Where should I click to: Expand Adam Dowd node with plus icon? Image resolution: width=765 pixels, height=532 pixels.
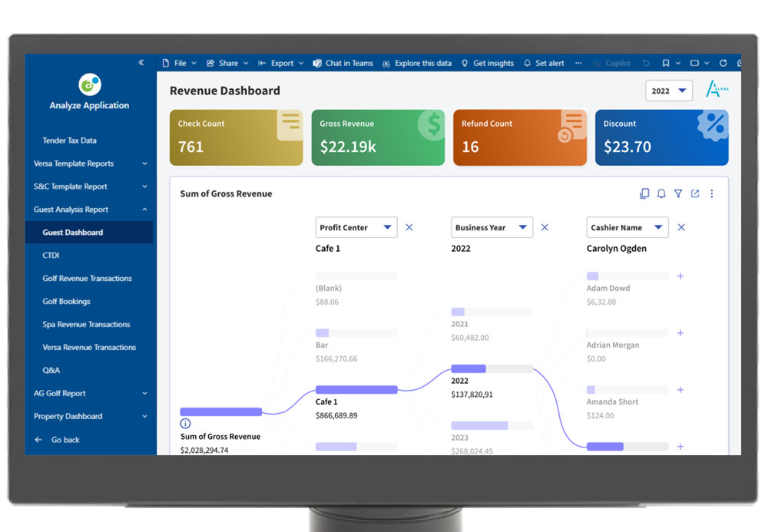[x=681, y=276]
